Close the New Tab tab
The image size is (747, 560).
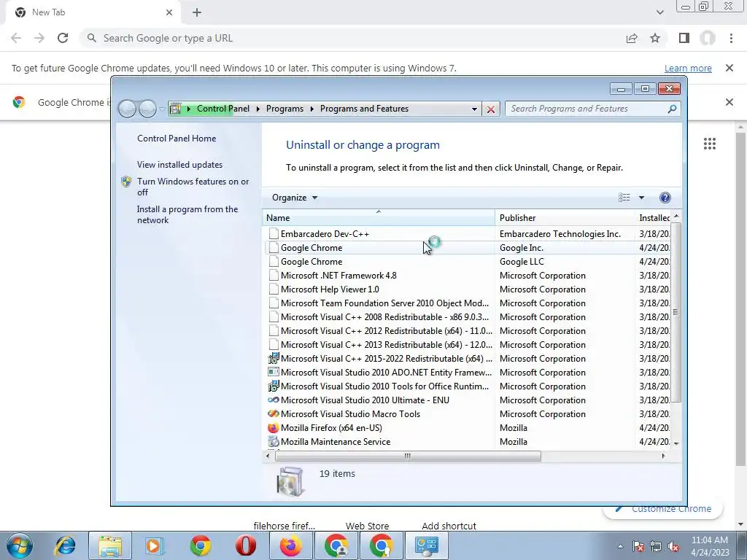(x=169, y=12)
